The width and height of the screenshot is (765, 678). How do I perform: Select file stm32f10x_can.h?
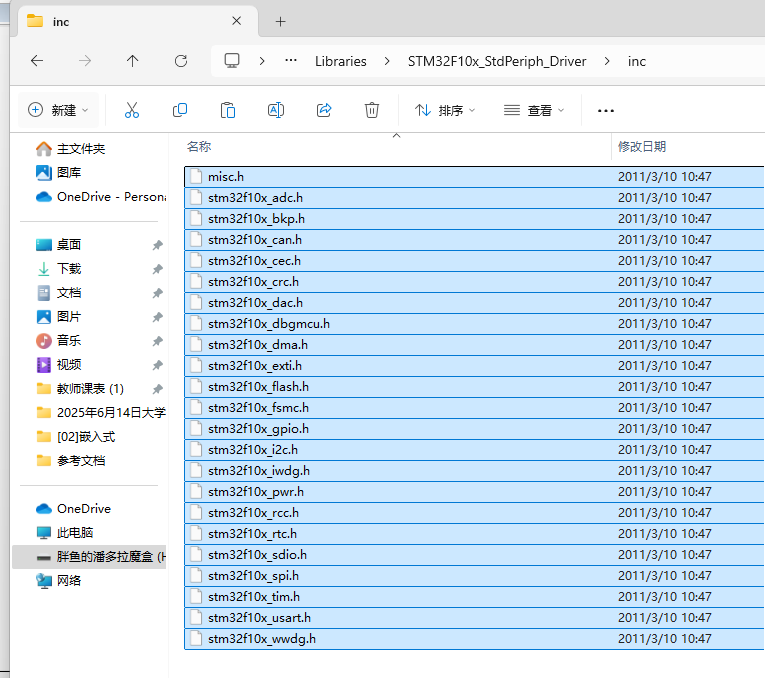474,239
